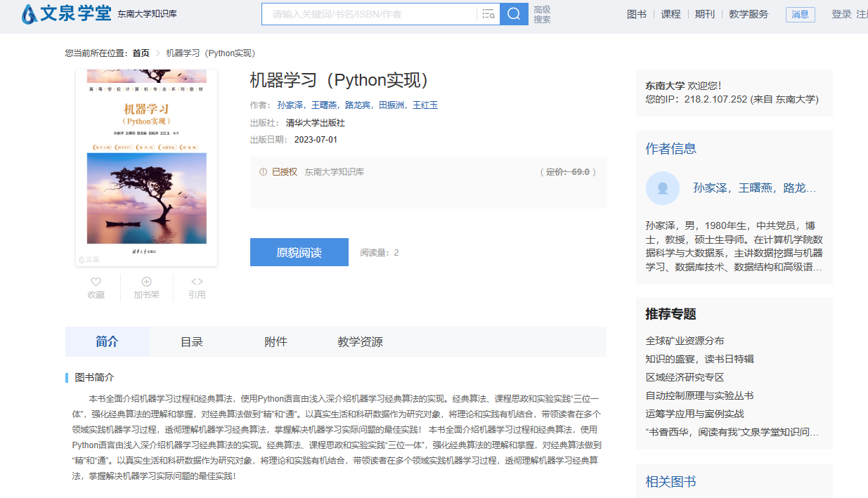Click the 推荐专题 heading
The width and height of the screenshot is (868, 498).
point(671,314)
